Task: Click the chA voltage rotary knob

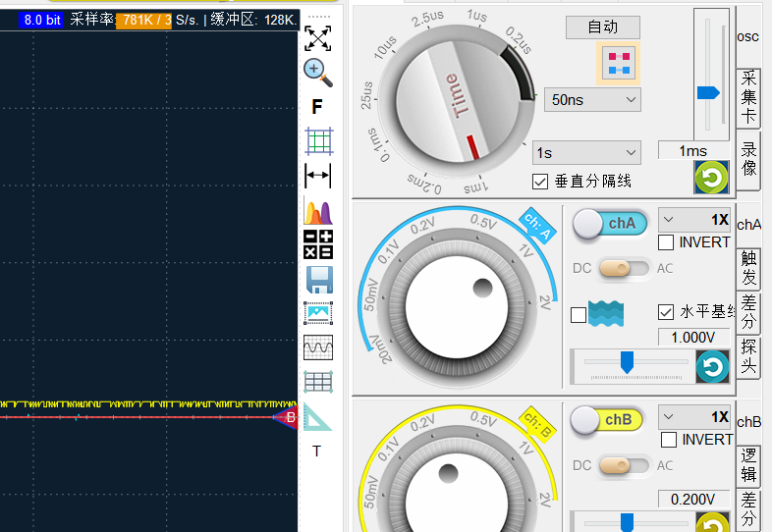Action: [457, 307]
